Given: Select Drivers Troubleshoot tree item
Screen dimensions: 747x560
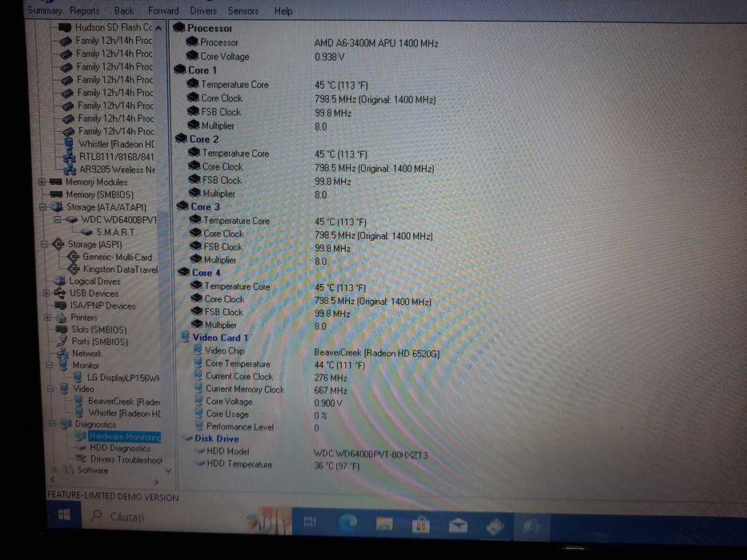Looking at the screenshot, I should pos(127,459).
